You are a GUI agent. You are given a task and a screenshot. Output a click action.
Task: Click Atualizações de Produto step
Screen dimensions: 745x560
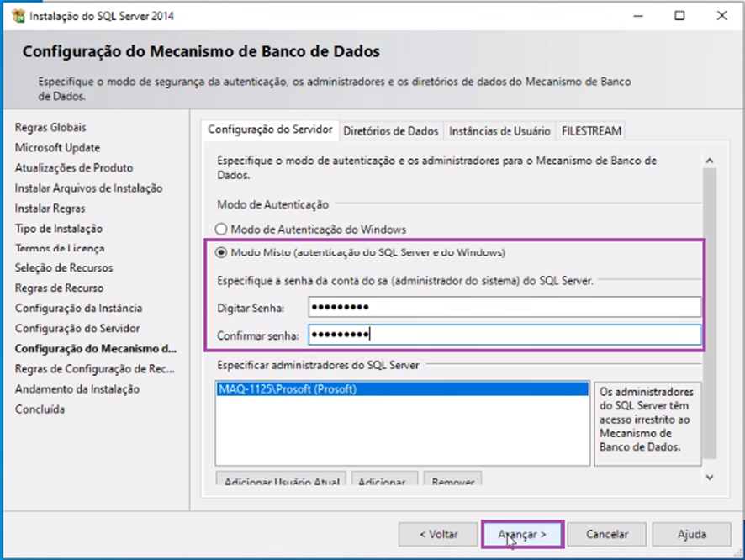(74, 167)
